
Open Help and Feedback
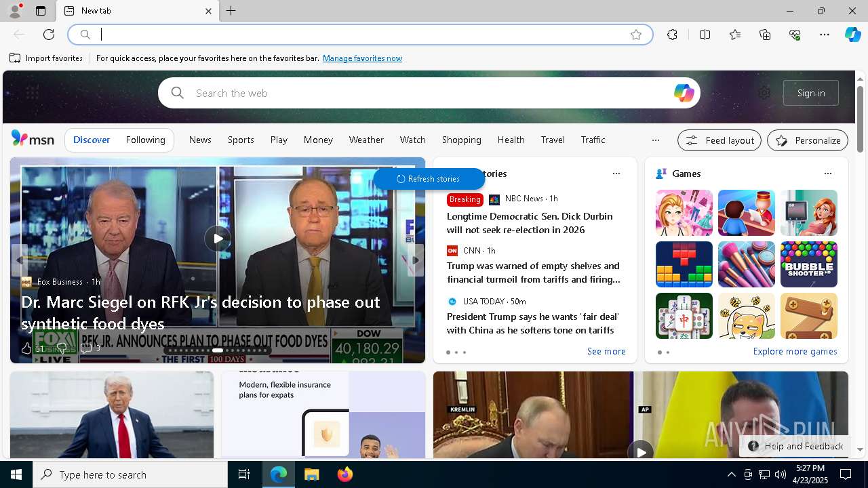795,446
